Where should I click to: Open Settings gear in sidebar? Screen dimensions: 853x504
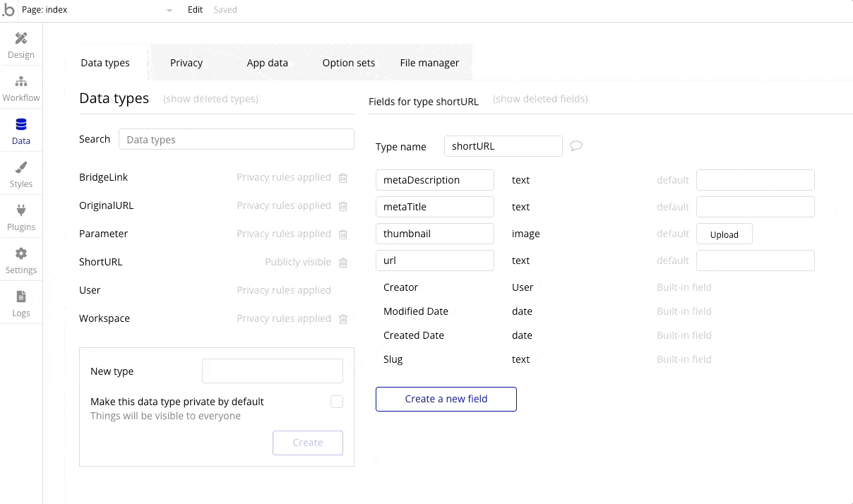[x=21, y=260]
